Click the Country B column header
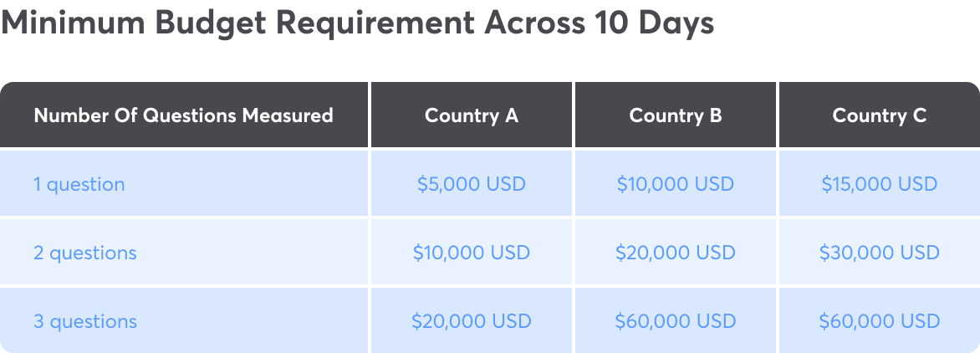This screenshot has height=353, width=980. pyautogui.click(x=675, y=115)
